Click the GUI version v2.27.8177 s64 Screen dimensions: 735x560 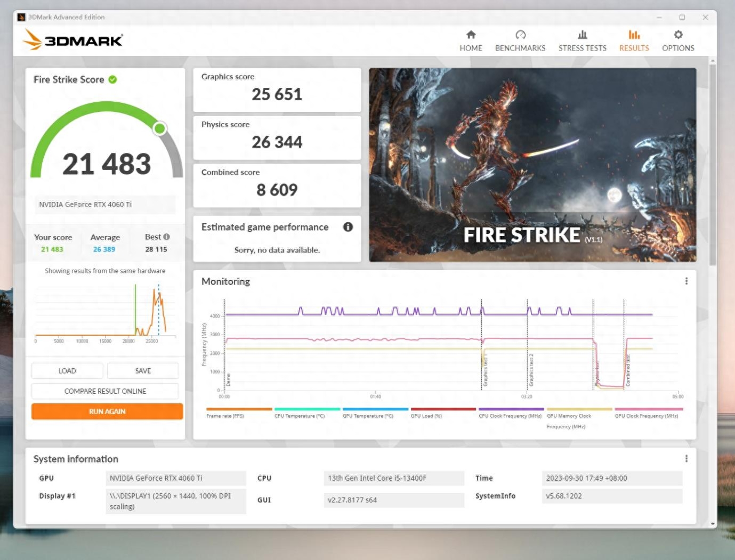pos(393,500)
